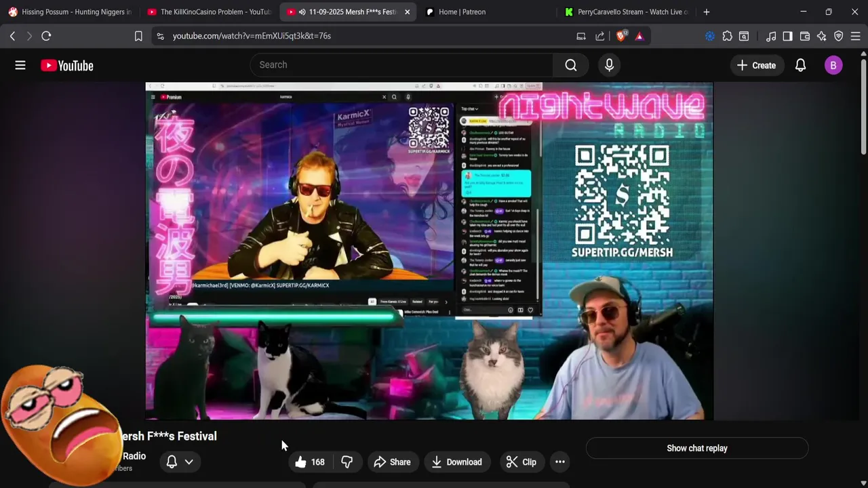This screenshot has width=868, height=488.
Task: Open the Brave VPN shield icon
Action: coord(839,36)
